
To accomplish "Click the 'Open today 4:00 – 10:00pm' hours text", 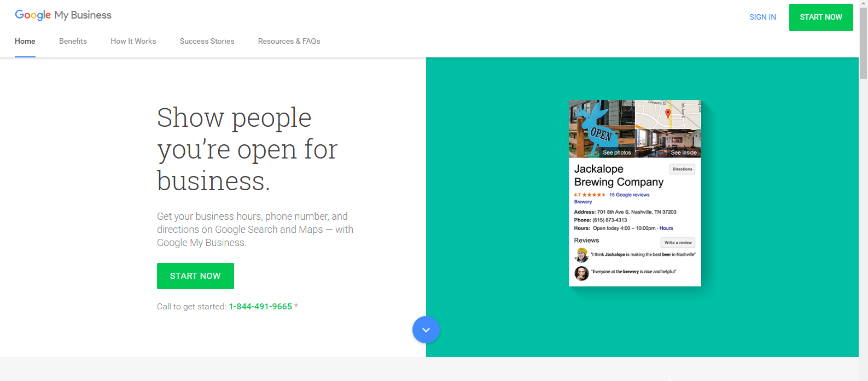I will [x=624, y=228].
